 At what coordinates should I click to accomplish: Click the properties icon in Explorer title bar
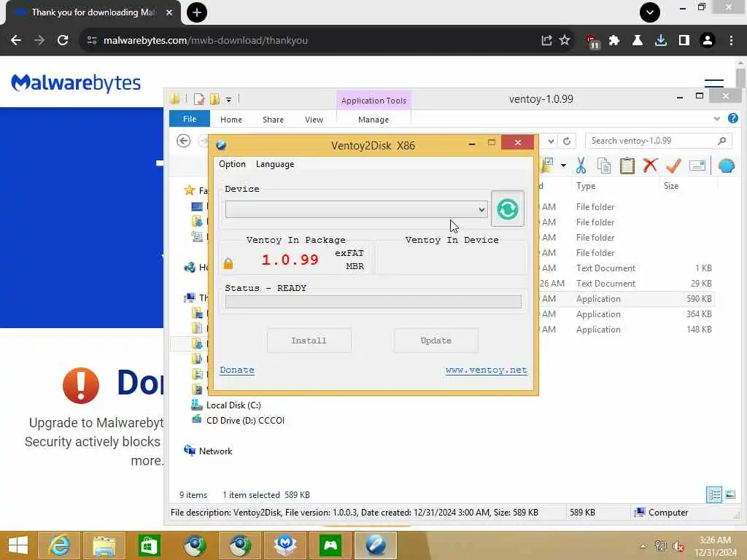[199, 99]
